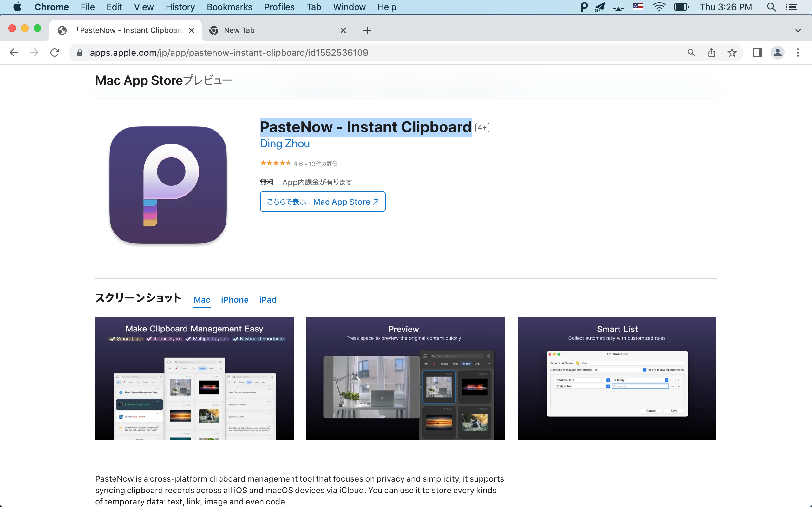
Task: Switch to iPhone screenshot tab
Action: click(234, 299)
